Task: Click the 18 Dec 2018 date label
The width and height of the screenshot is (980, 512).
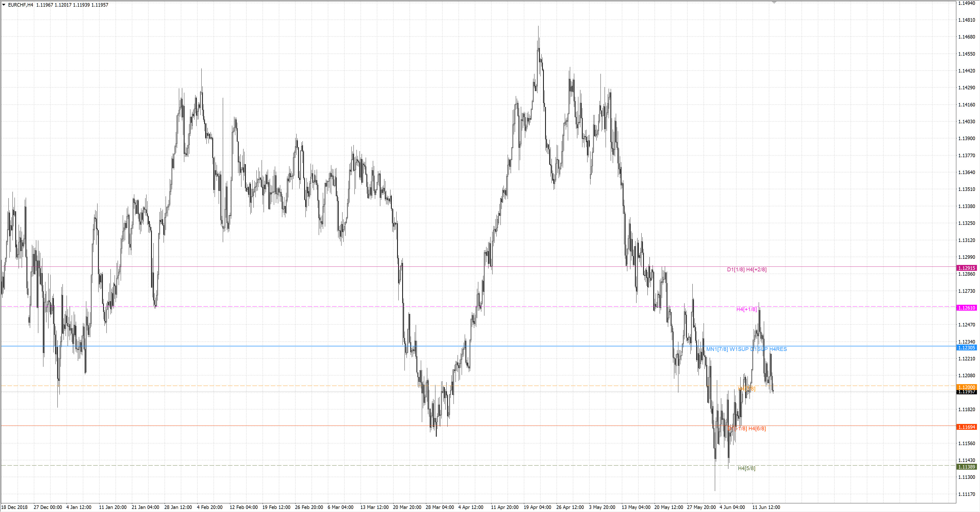Action: (x=15, y=507)
